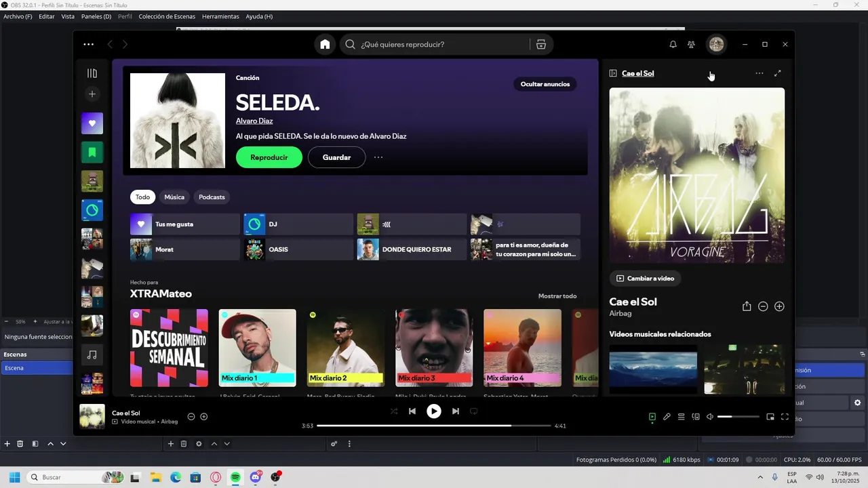Delete selected scene trash icon in OBS

pyautogui.click(x=20, y=444)
